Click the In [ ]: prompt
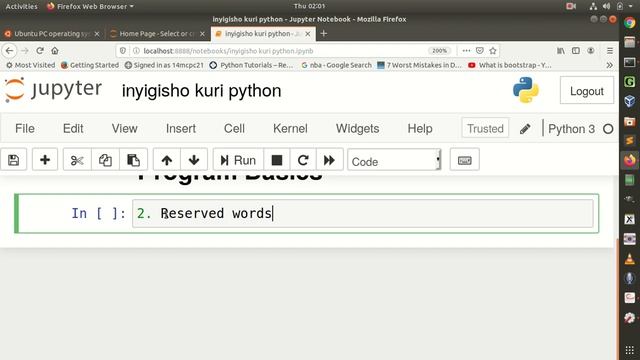The width and height of the screenshot is (640, 360). tap(99, 213)
